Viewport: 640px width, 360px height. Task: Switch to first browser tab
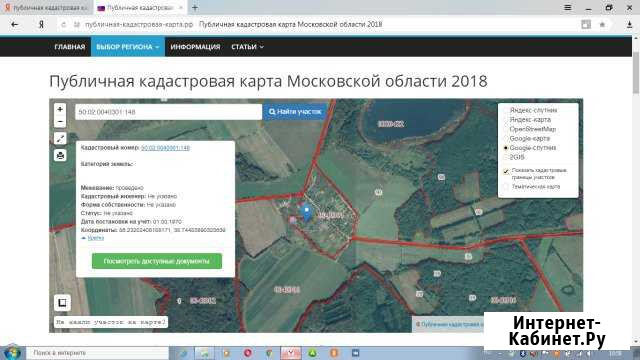[x=47, y=8]
